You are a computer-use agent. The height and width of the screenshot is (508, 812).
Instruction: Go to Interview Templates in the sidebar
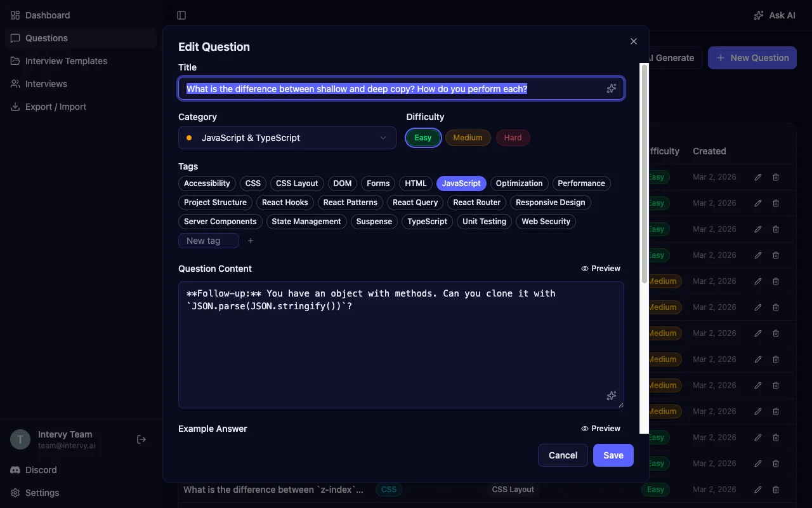pos(65,60)
